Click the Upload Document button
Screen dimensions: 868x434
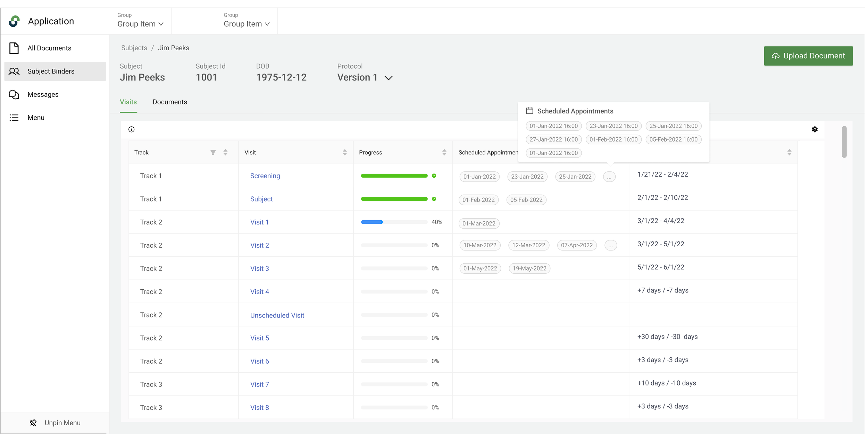[808, 56]
